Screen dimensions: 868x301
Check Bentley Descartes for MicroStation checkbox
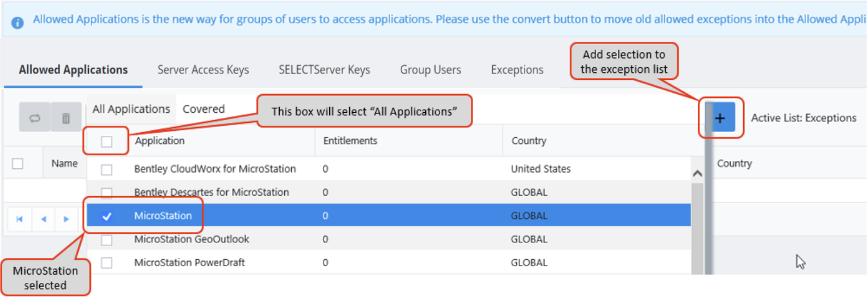107,193
